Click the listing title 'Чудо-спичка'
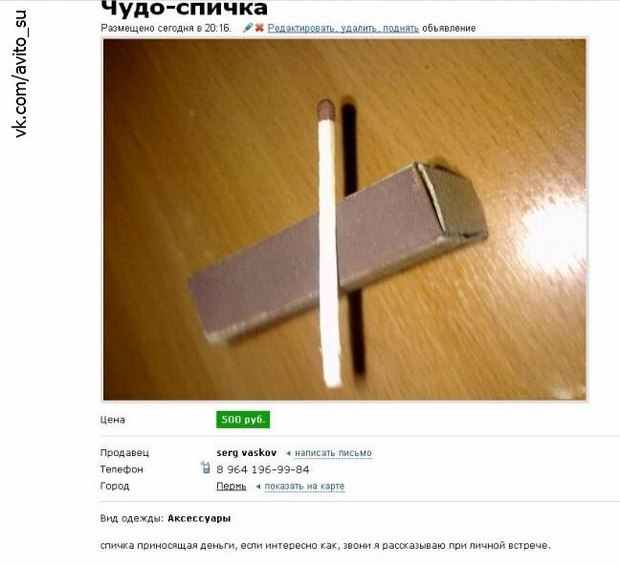620x566 pixels. (x=184, y=8)
